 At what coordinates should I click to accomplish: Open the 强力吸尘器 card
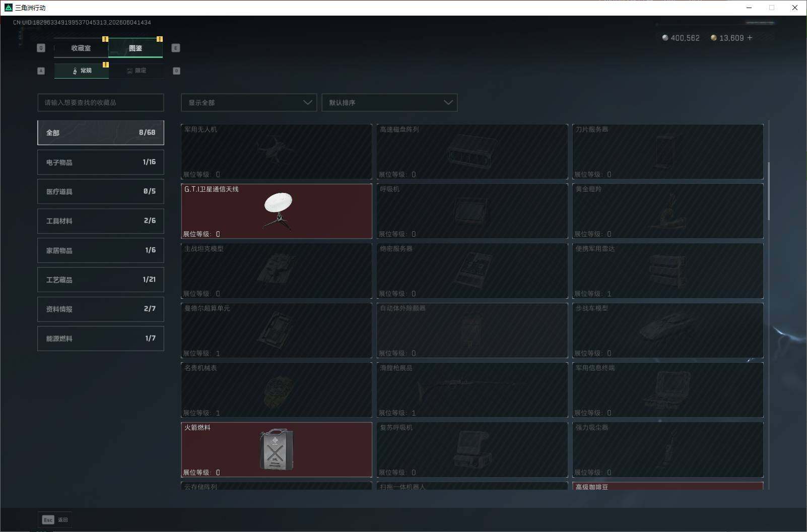pyautogui.click(x=668, y=449)
